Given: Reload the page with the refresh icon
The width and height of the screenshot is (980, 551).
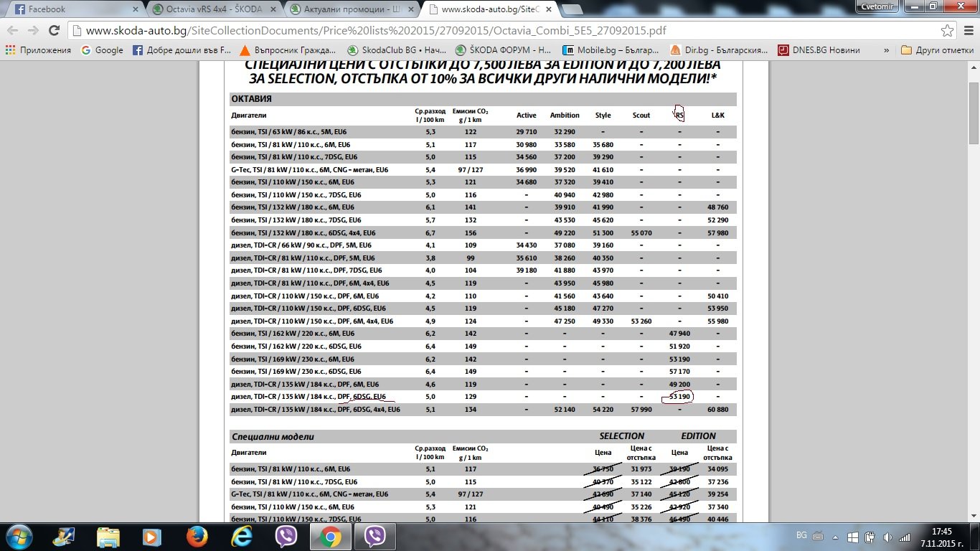Looking at the screenshot, I should tap(54, 31).
